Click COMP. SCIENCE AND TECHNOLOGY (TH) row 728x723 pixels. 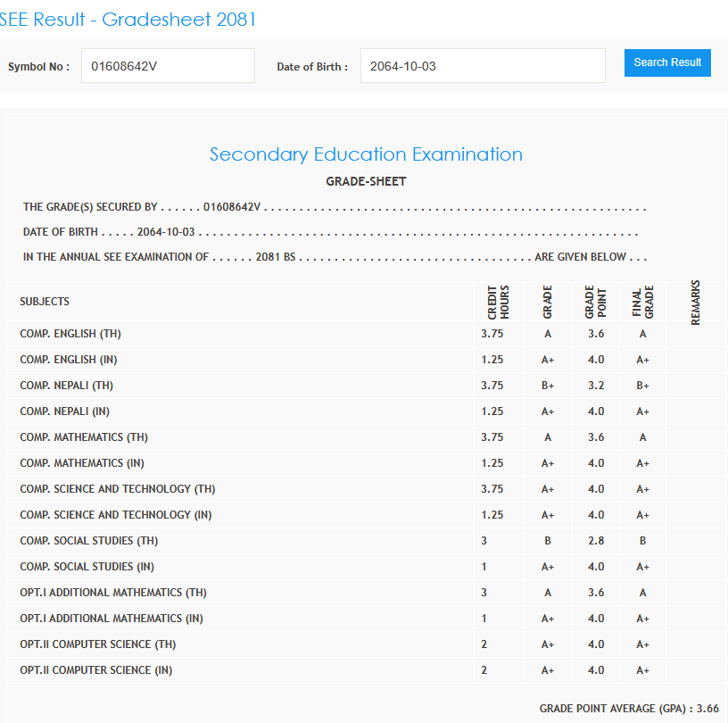pyautogui.click(x=118, y=489)
